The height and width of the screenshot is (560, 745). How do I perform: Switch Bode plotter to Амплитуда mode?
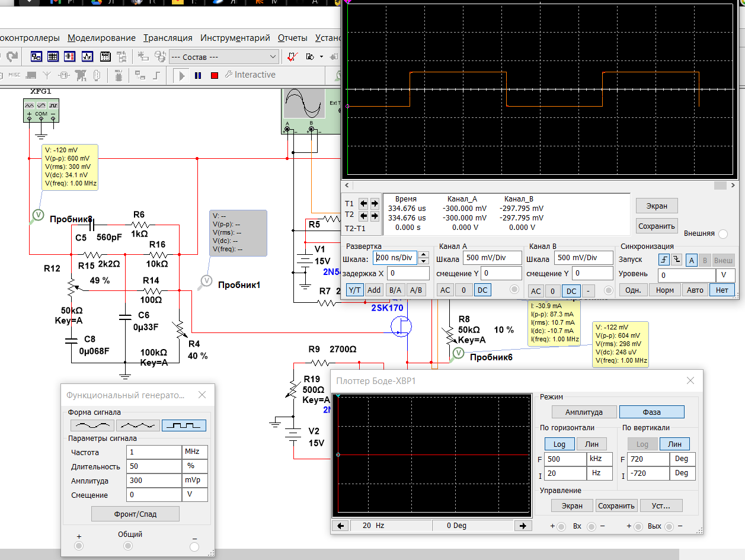tap(584, 412)
